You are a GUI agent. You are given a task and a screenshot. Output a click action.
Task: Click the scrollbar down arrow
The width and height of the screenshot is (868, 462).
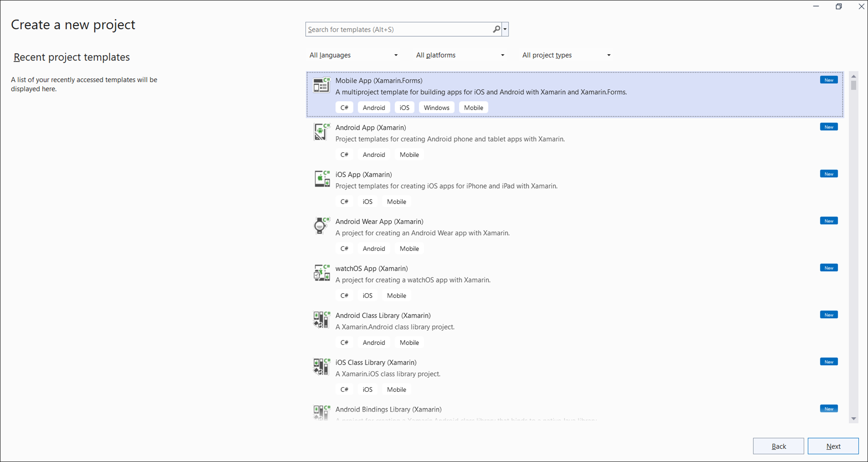(853, 418)
